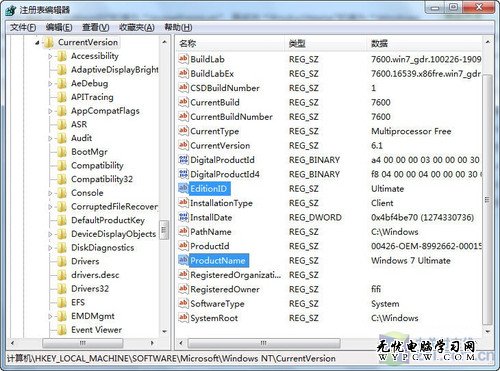
Task: Expand the DeviceDisplayObjects tree node
Action: coord(50,234)
